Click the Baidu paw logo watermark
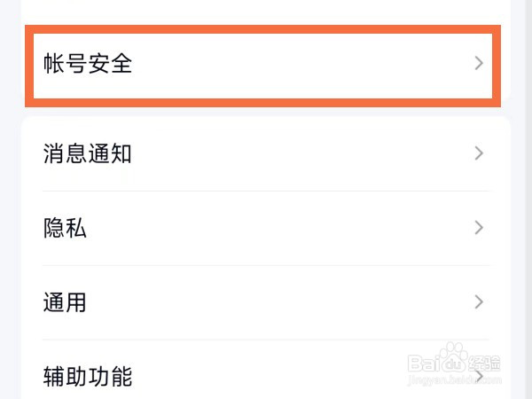532x399 pixels. pyautogui.click(x=452, y=357)
